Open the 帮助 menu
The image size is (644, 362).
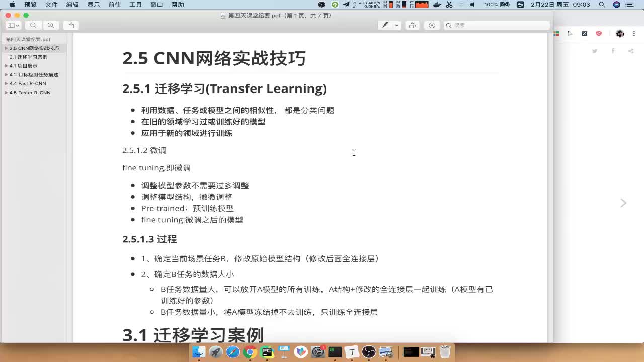point(178,5)
